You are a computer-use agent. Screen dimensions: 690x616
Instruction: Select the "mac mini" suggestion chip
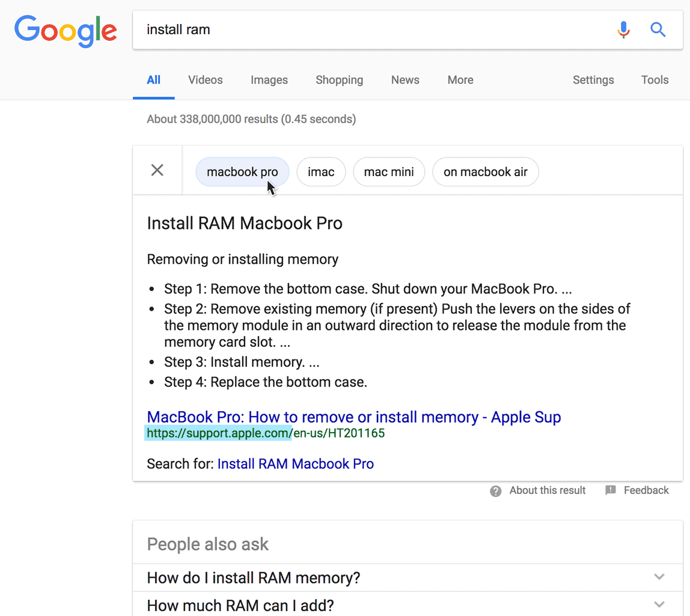click(x=389, y=171)
